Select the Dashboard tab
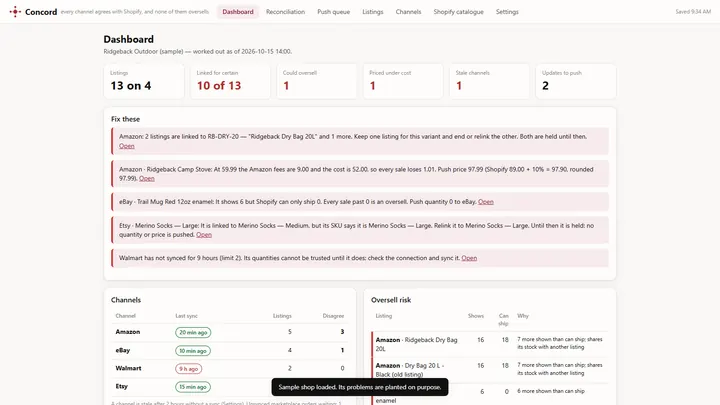 click(238, 12)
